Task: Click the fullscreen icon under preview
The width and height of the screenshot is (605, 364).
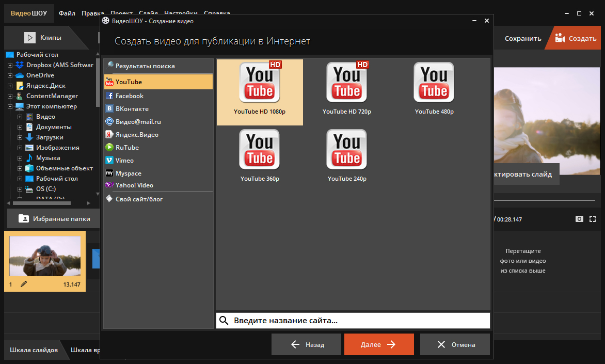Action: pos(593,219)
